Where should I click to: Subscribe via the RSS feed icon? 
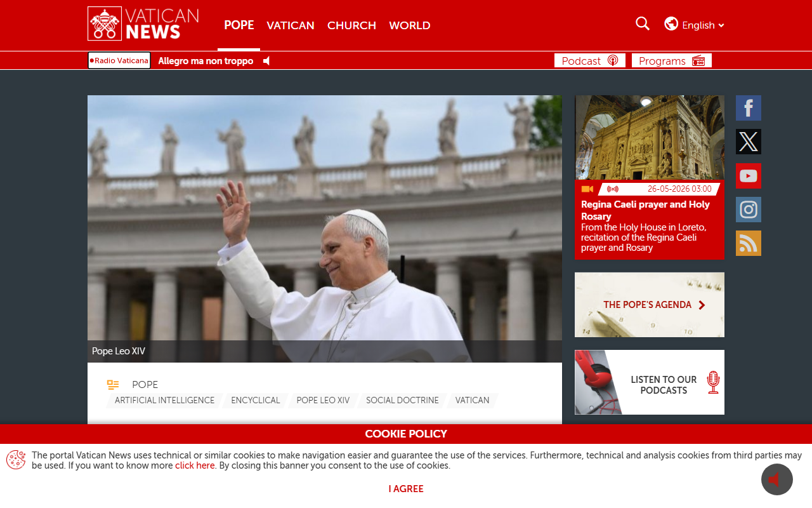(x=749, y=243)
